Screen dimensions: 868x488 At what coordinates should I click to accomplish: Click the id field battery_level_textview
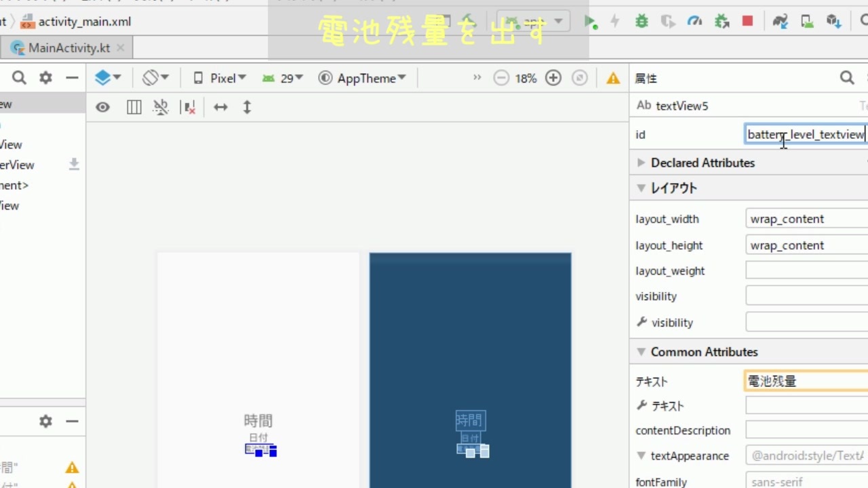click(x=806, y=134)
